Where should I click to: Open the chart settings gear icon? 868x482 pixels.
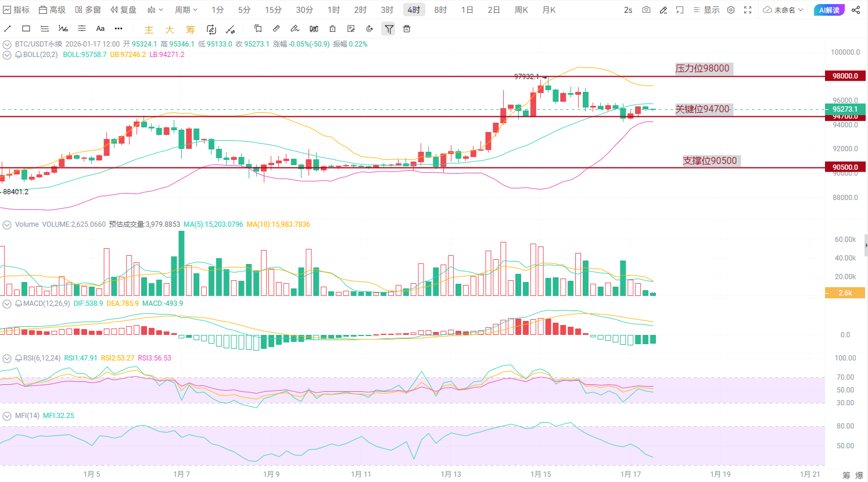[730, 10]
